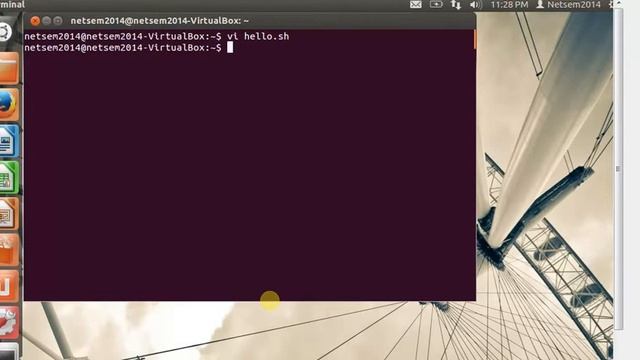The width and height of the screenshot is (640, 360).
Task: Open the Files folder launcher icon
Action: (x=9, y=68)
